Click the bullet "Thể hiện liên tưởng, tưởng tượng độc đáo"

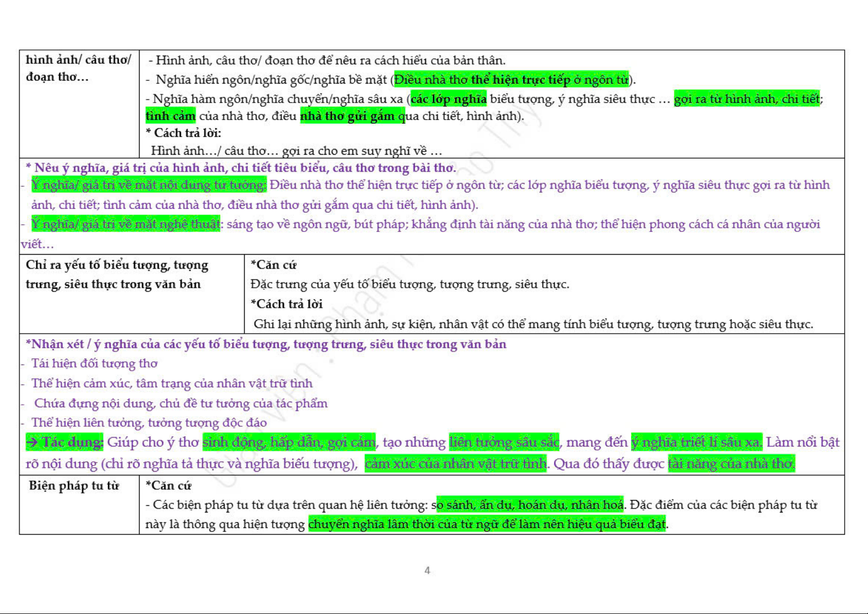point(149,423)
